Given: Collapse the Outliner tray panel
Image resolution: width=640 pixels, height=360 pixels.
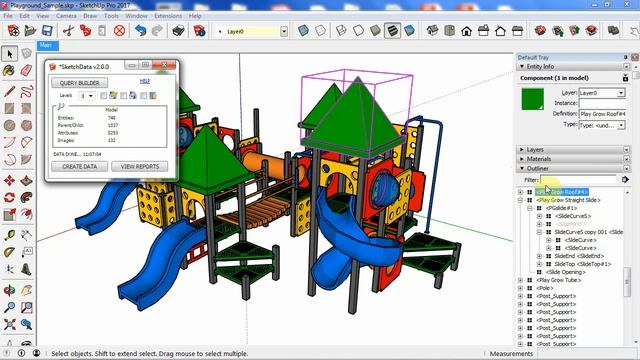Looking at the screenshot, I should coord(522,169).
